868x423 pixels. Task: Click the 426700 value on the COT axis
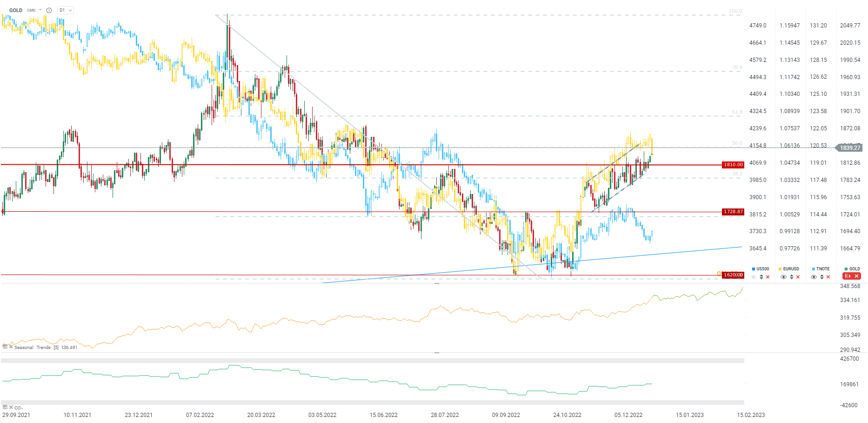coord(849,359)
